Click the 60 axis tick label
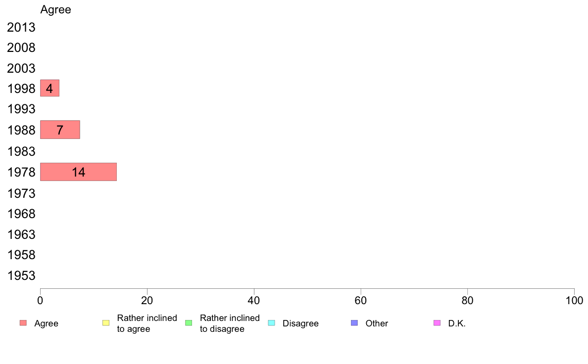The width and height of the screenshot is (588, 364). [360, 301]
